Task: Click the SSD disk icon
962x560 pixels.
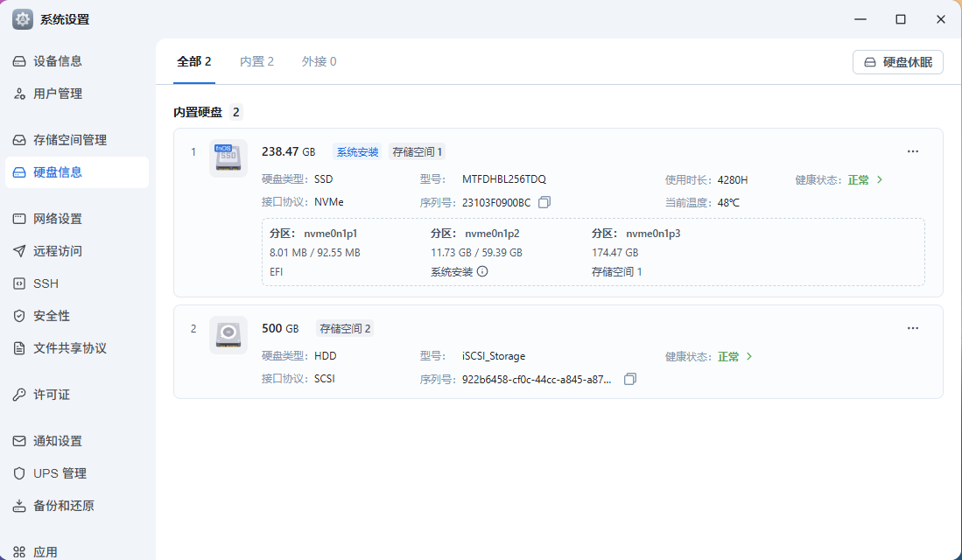Action: [228, 158]
